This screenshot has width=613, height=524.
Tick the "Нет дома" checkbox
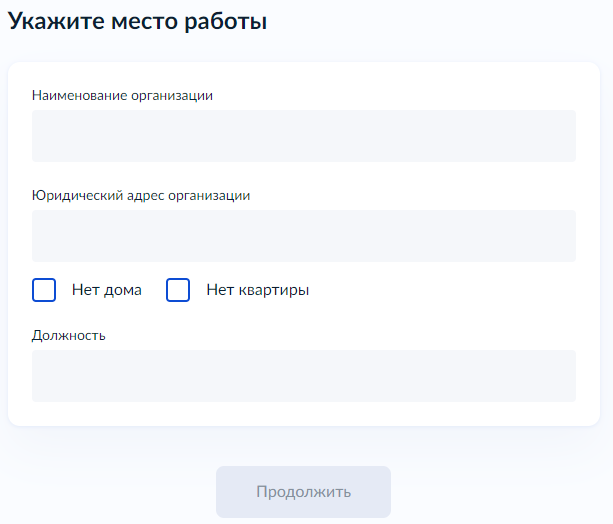click(x=44, y=290)
